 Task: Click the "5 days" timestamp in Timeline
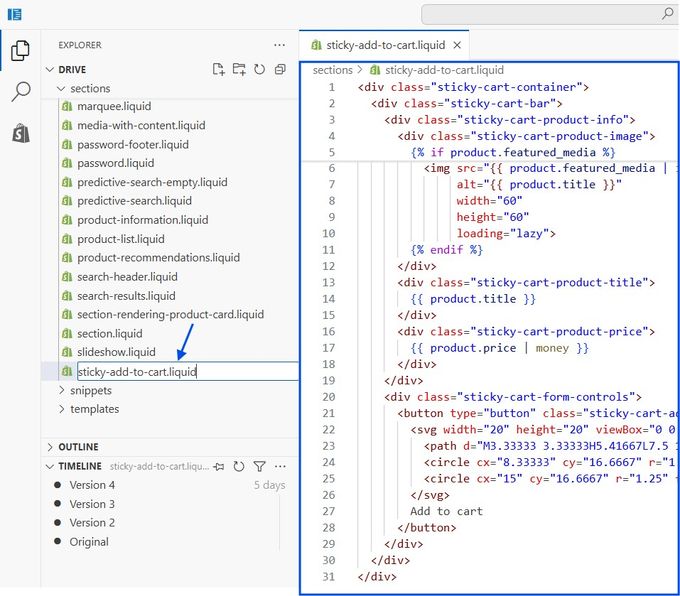(269, 485)
